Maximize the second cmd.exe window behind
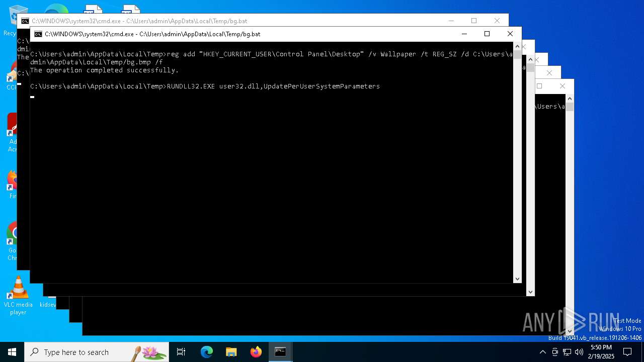 click(474, 21)
